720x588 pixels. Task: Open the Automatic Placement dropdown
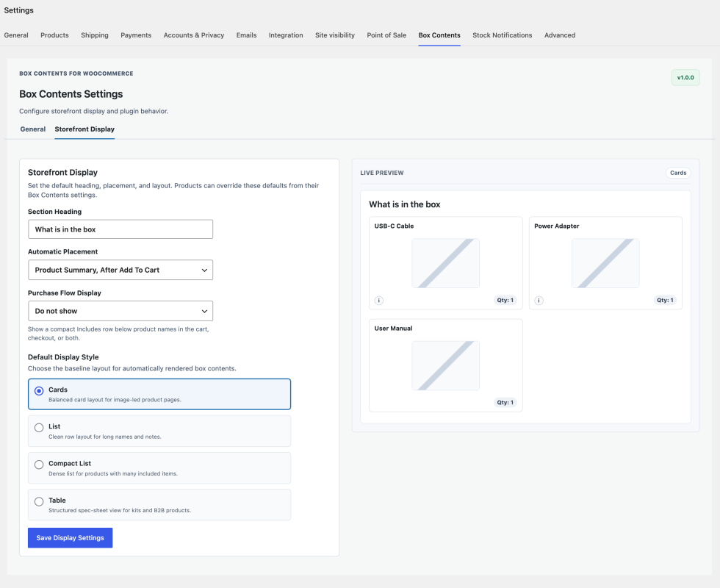coord(120,270)
